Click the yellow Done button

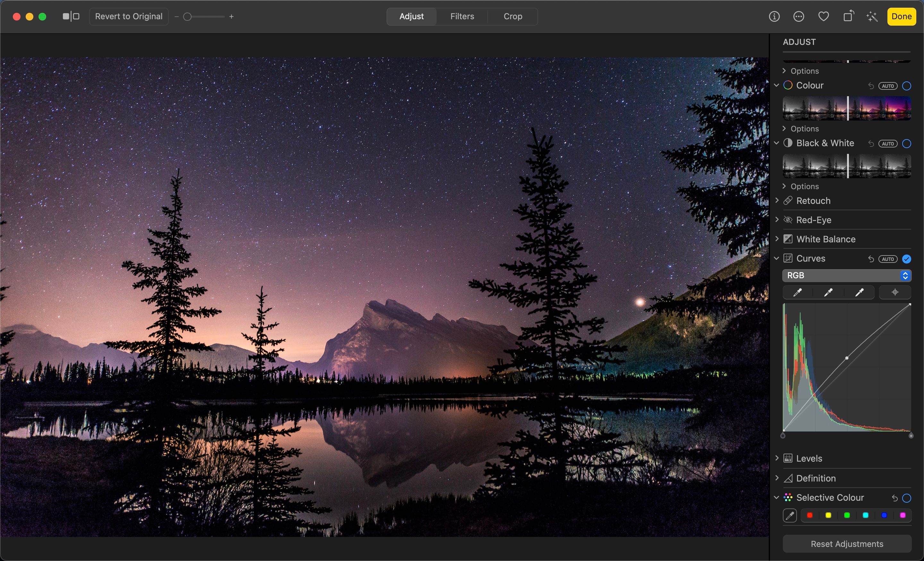pyautogui.click(x=901, y=16)
